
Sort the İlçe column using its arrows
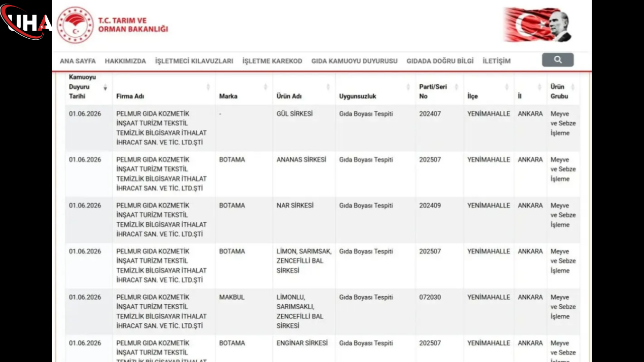tap(507, 87)
